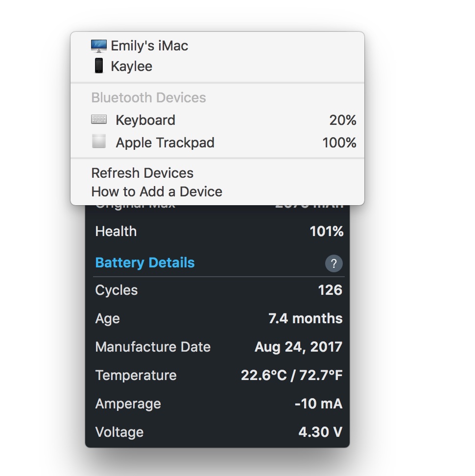Click the Voltage value 4.30 V
475x476 pixels.
click(320, 432)
